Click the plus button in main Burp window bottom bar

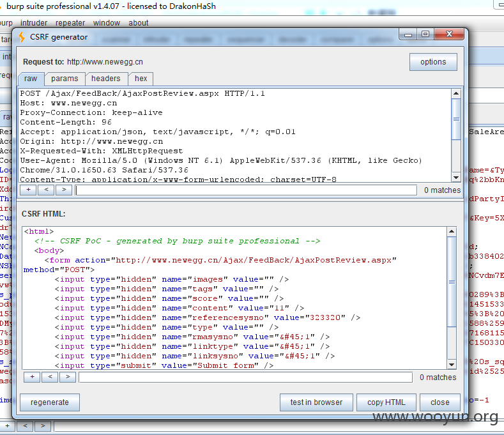pos(7,426)
